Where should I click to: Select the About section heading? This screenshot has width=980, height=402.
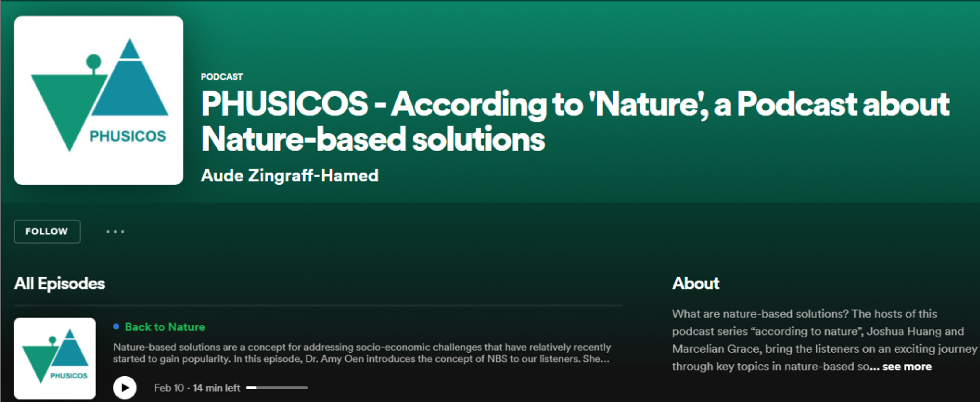[695, 284]
